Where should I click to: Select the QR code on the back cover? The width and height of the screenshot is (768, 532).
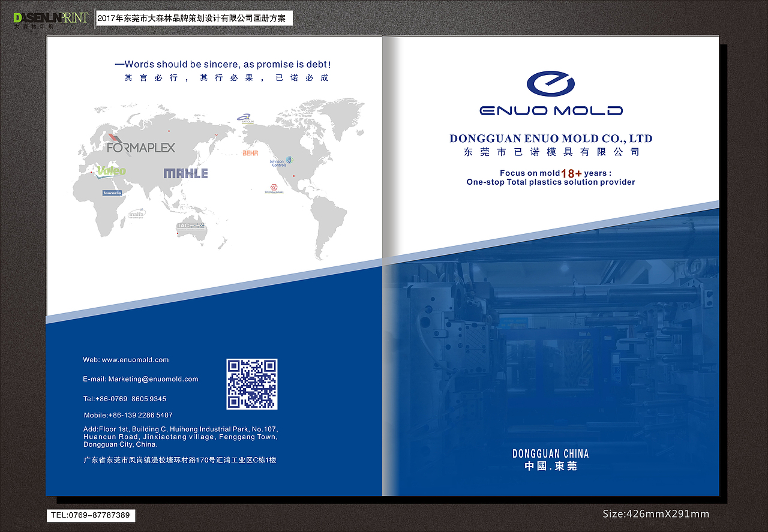pyautogui.click(x=252, y=384)
